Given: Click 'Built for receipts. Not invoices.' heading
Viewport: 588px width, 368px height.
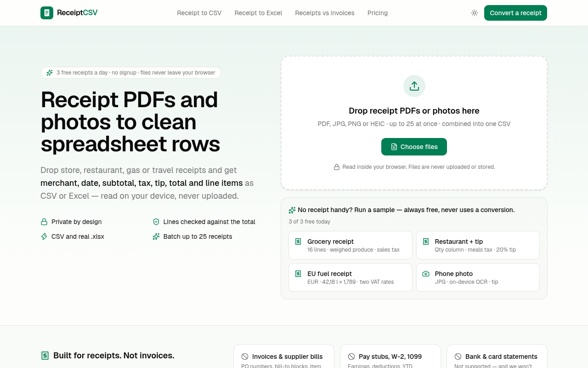Looking at the screenshot, I should [114, 356].
